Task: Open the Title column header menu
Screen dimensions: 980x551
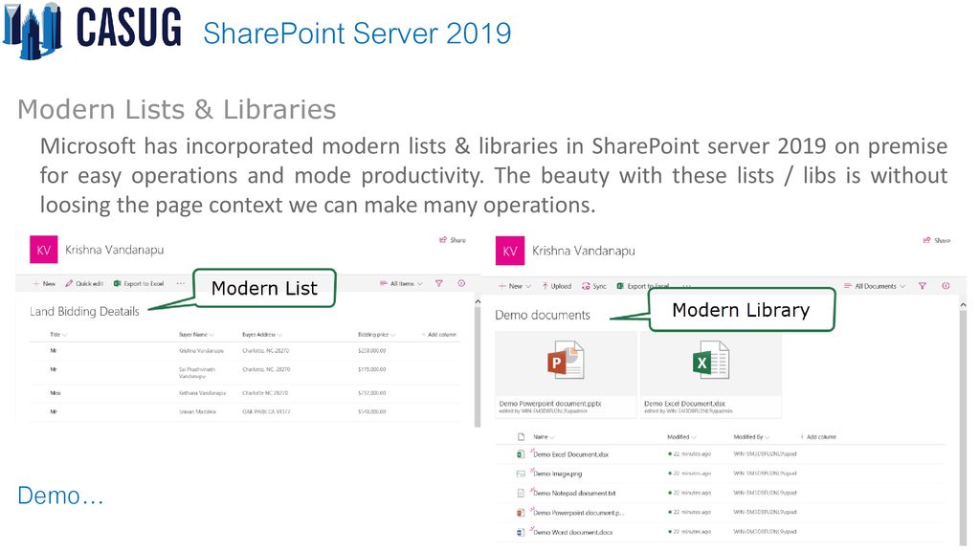Action: pos(58,335)
